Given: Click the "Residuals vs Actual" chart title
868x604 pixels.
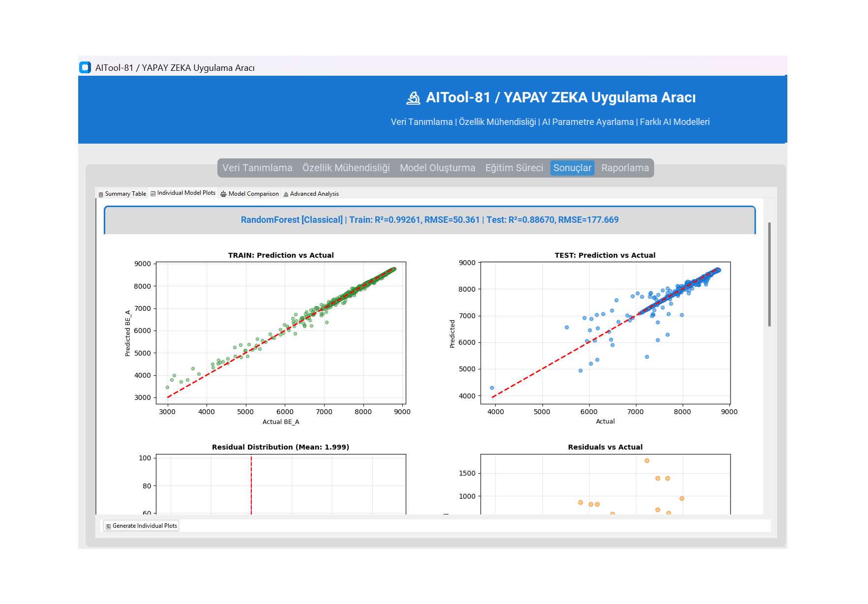Looking at the screenshot, I should coord(605,447).
